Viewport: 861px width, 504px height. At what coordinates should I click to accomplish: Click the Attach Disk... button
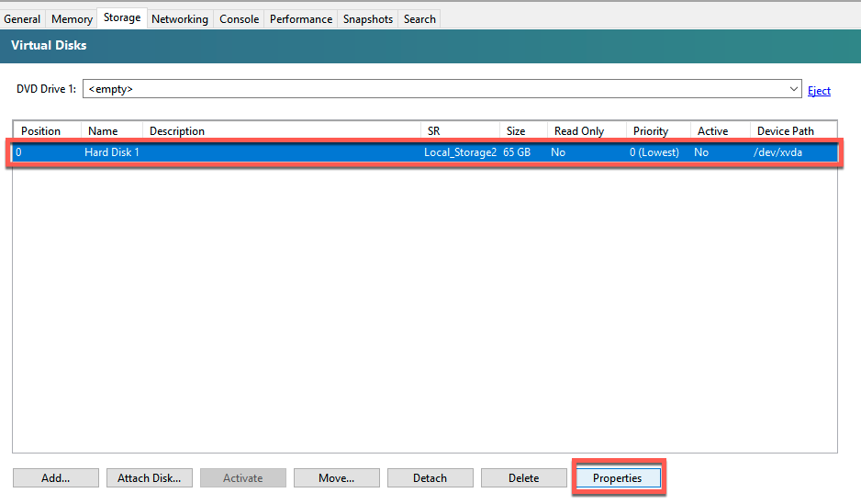(150, 478)
